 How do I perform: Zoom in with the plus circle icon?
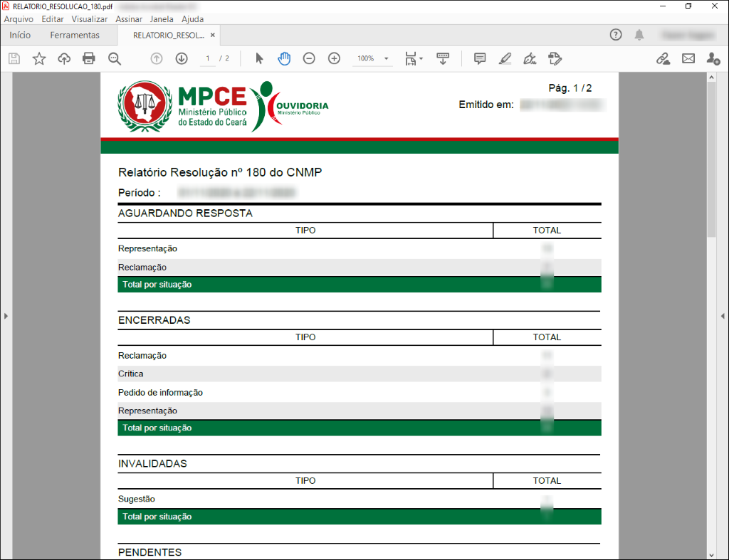tap(335, 58)
